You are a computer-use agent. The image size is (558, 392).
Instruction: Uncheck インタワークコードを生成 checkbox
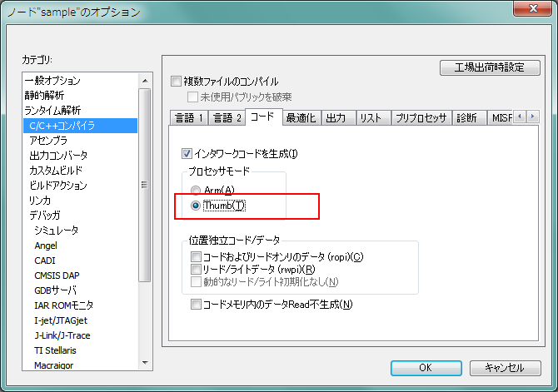pyautogui.click(x=187, y=153)
